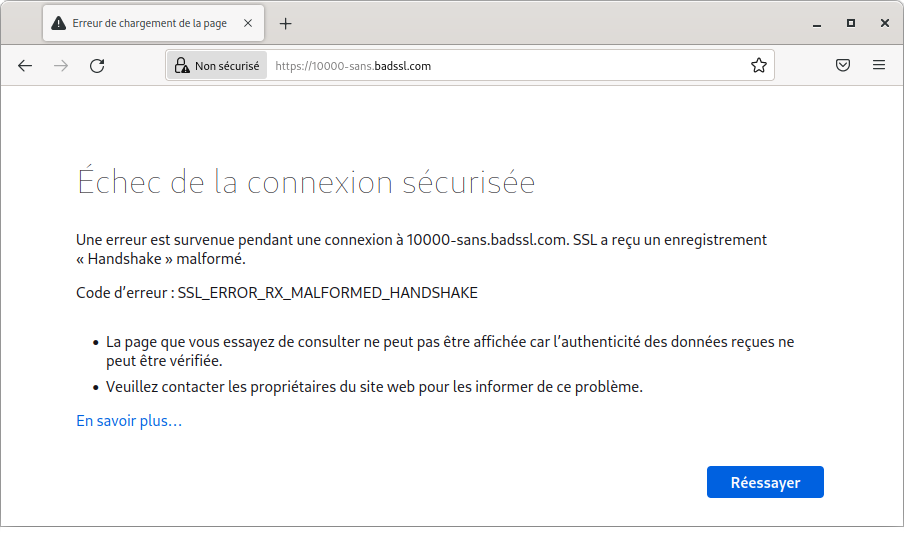Close the Firefox window
This screenshot has width=904, height=534.
(x=884, y=23)
